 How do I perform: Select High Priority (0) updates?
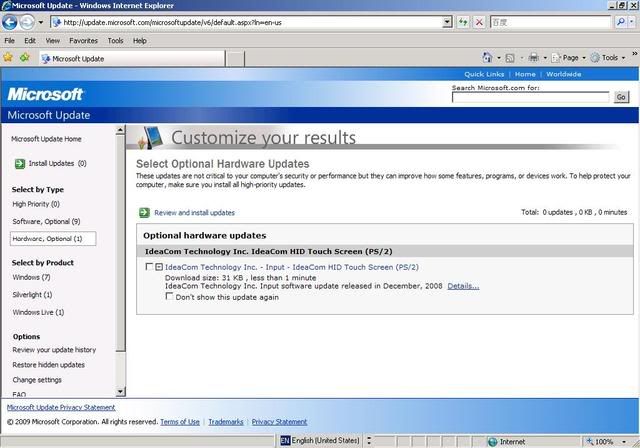(x=36, y=204)
